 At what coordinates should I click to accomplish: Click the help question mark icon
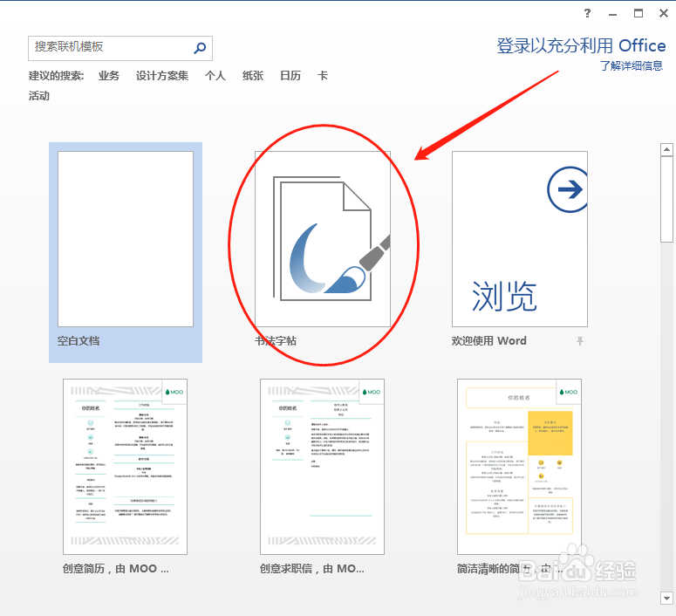(x=587, y=13)
